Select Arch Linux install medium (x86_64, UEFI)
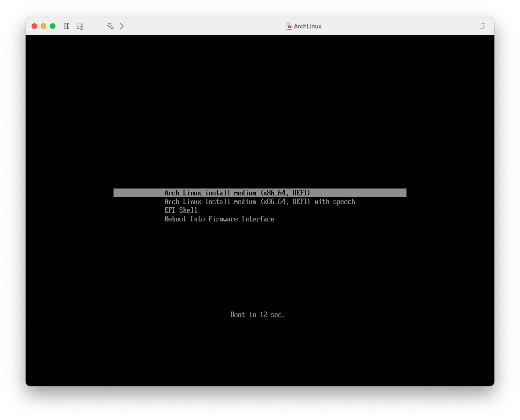The image size is (520, 420). click(260, 193)
